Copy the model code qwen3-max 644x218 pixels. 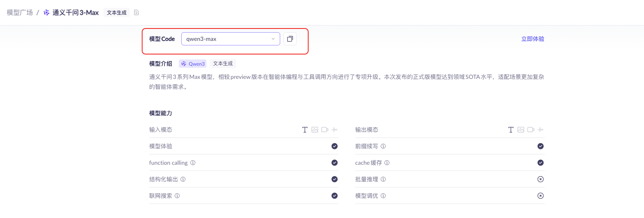(290, 39)
